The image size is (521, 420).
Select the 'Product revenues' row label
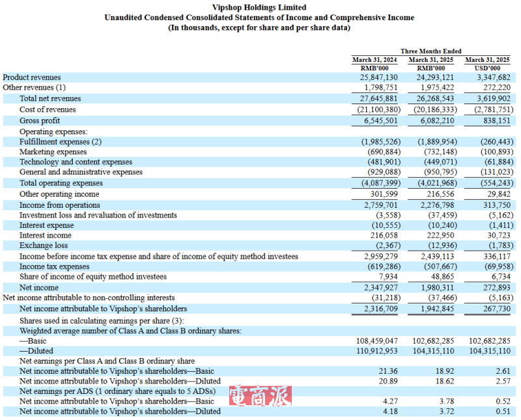[31, 77]
